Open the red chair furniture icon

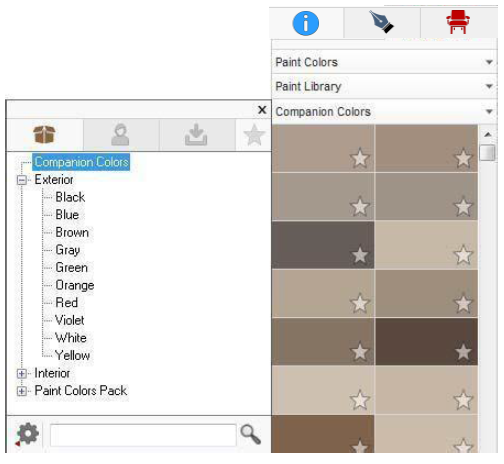click(x=458, y=22)
